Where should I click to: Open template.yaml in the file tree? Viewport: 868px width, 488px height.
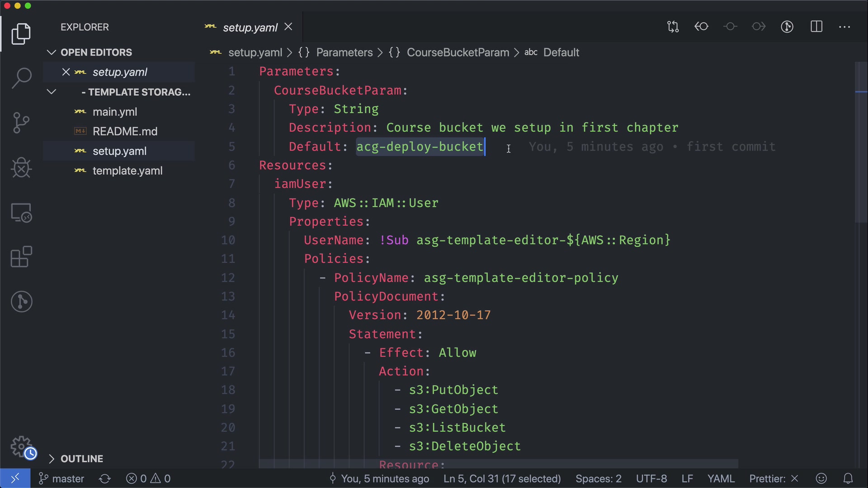click(x=127, y=171)
